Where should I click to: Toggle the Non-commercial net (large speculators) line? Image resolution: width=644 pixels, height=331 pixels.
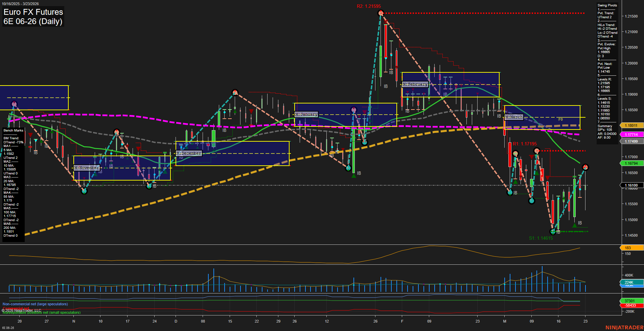[x=36, y=304]
